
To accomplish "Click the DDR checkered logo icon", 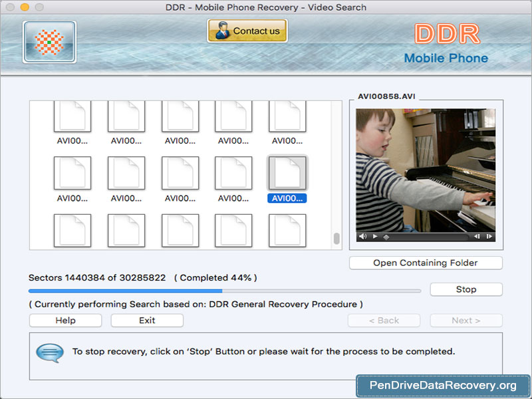I will pos(49,42).
